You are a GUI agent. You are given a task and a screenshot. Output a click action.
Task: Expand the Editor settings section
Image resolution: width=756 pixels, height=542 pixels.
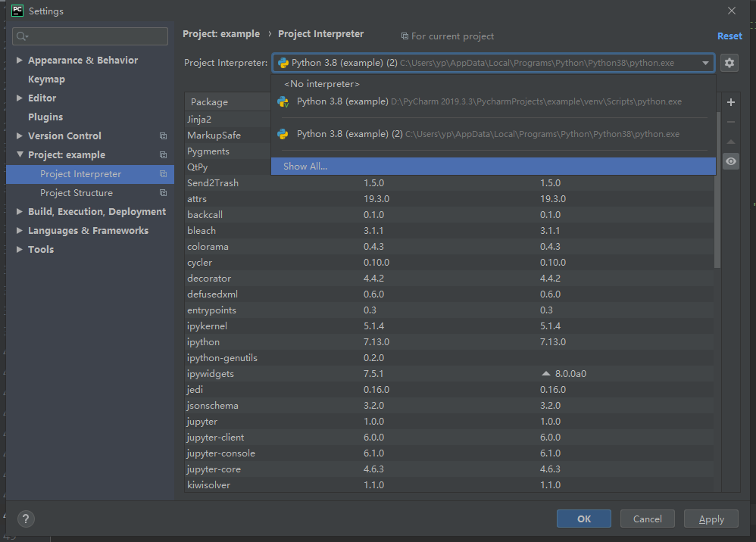[19, 98]
